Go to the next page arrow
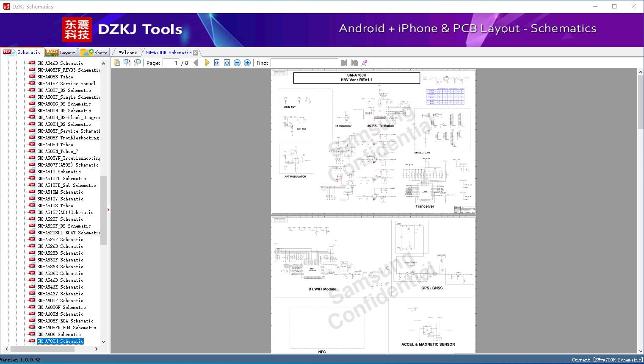The height and width of the screenshot is (364, 644). 207,63
